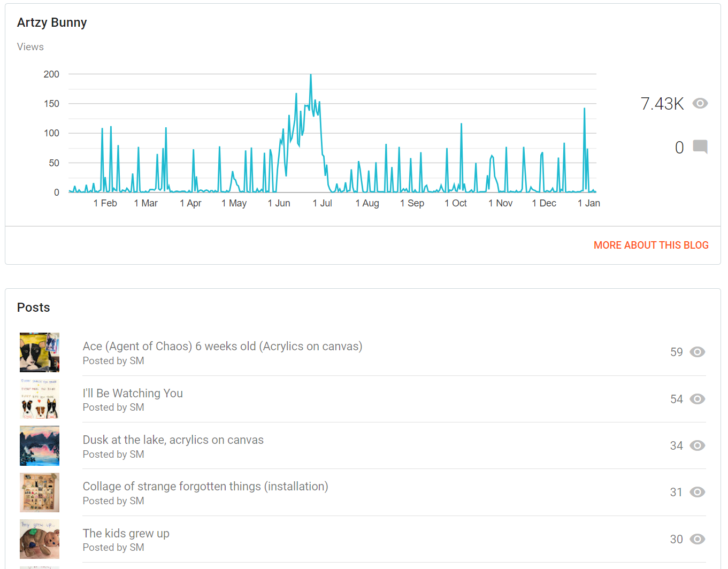Click eye icon for Dusk at the lake
Viewport: 728px width, 569px height.
tap(697, 445)
